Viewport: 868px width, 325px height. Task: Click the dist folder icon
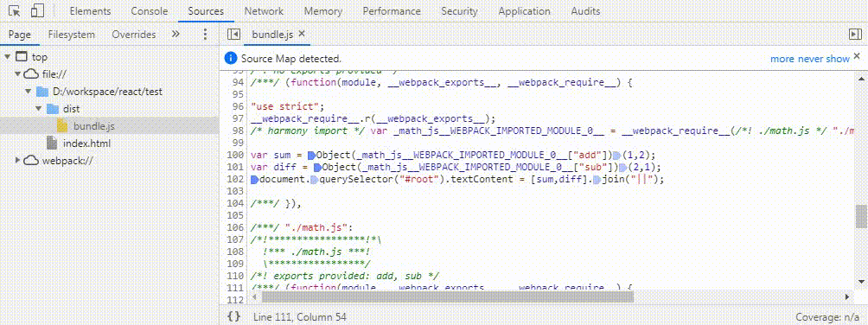pyautogui.click(x=53, y=109)
